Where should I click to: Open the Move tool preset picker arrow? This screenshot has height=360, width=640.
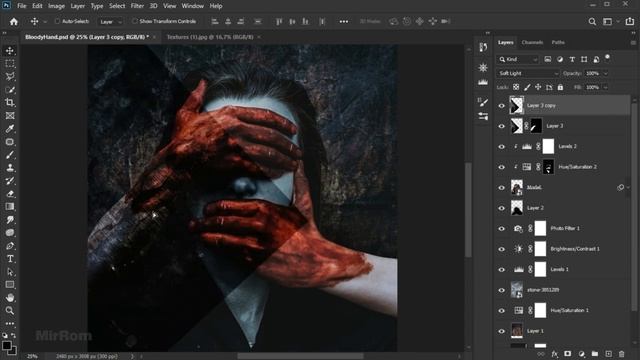point(45,22)
